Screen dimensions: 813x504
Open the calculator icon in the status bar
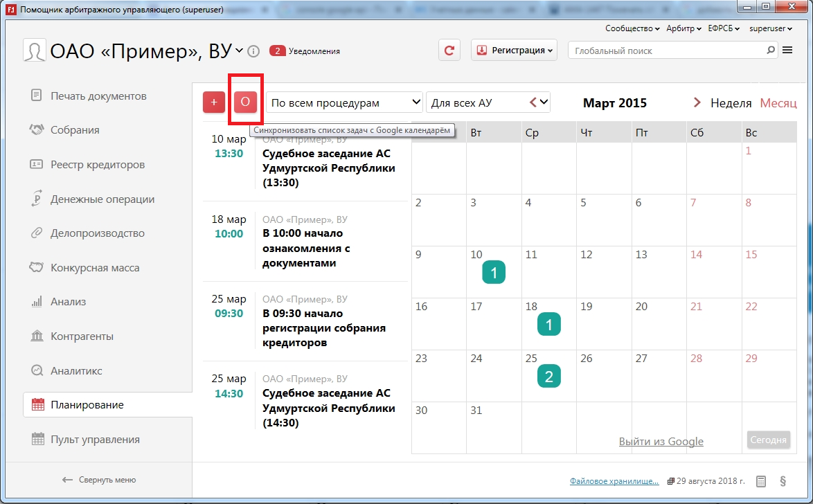[x=761, y=481]
